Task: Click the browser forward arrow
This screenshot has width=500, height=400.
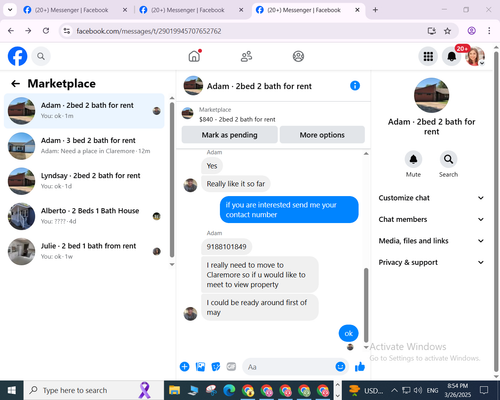Action: point(28,31)
